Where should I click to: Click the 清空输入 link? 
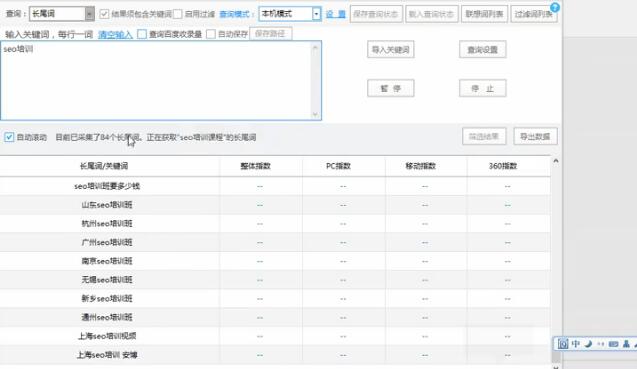115,35
